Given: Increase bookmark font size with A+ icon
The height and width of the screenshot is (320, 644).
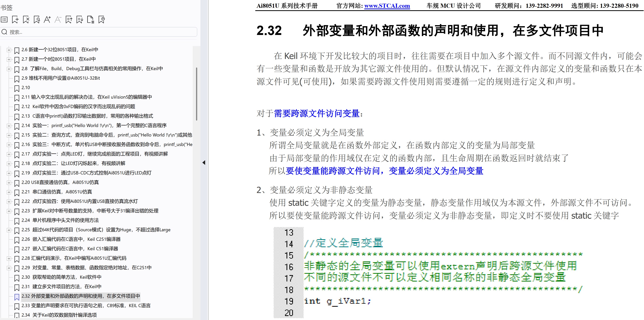Looking at the screenshot, I should tap(47, 19).
